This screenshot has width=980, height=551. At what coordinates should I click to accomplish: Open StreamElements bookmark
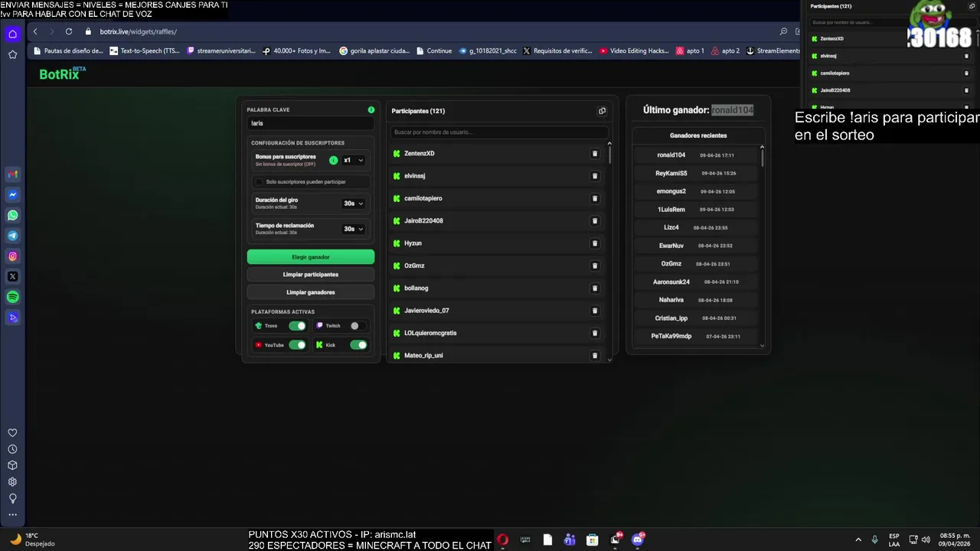[x=773, y=51]
